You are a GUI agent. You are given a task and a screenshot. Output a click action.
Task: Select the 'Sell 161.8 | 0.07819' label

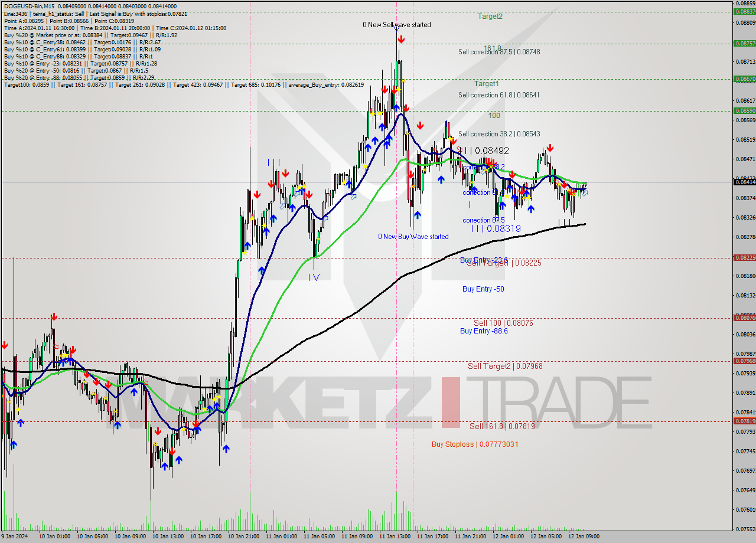pos(502,426)
